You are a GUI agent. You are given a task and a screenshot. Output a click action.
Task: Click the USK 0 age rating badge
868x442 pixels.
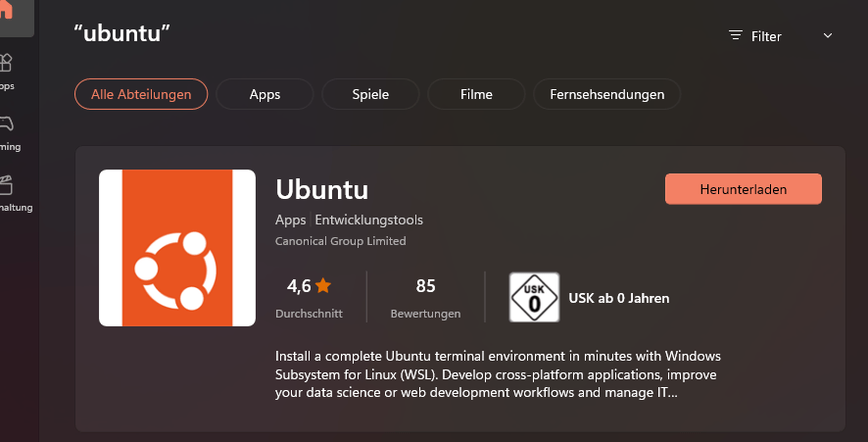[x=534, y=297]
